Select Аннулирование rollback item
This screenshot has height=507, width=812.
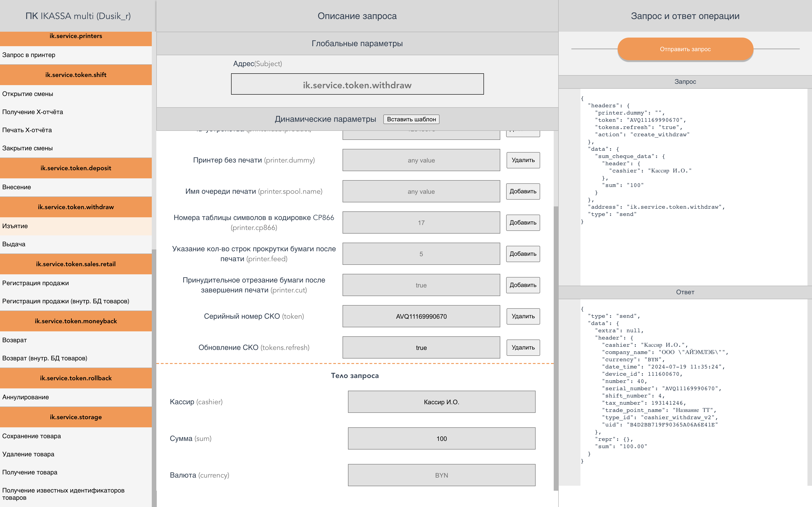coord(26,397)
